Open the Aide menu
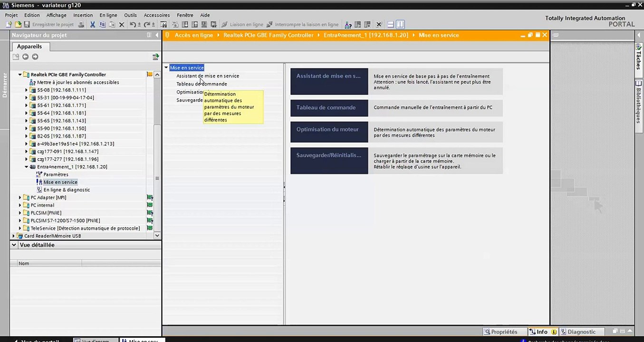The image size is (644, 342). point(205,15)
